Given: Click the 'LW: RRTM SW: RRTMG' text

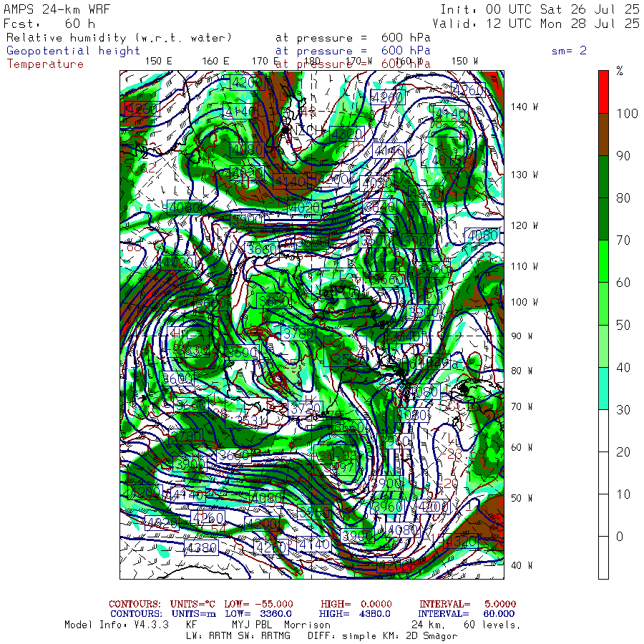Looking at the screenshot, I should point(238,636).
